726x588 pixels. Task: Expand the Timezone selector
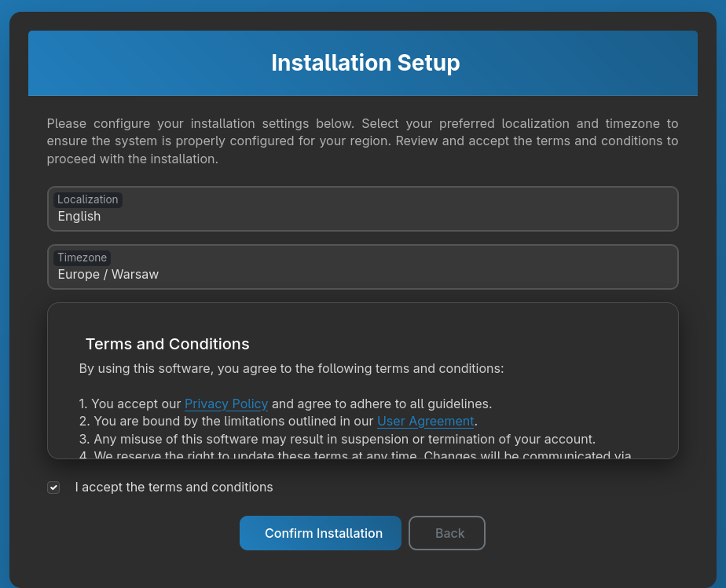[x=362, y=267]
